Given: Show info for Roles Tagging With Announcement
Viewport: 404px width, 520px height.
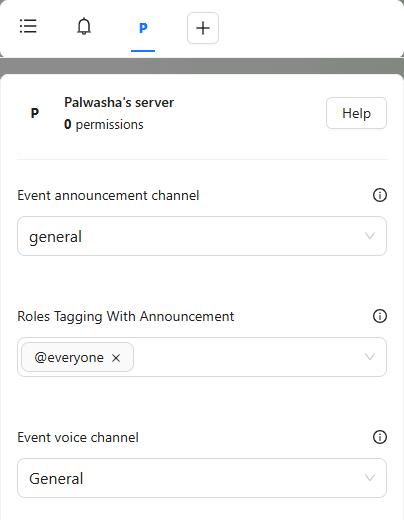Looking at the screenshot, I should pyautogui.click(x=380, y=316).
